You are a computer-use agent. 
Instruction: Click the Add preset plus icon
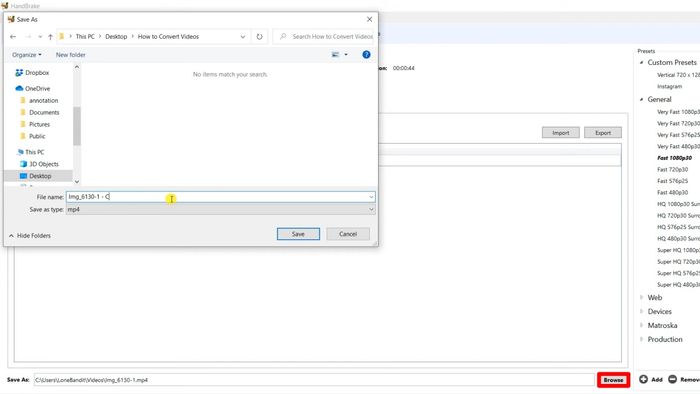click(643, 379)
